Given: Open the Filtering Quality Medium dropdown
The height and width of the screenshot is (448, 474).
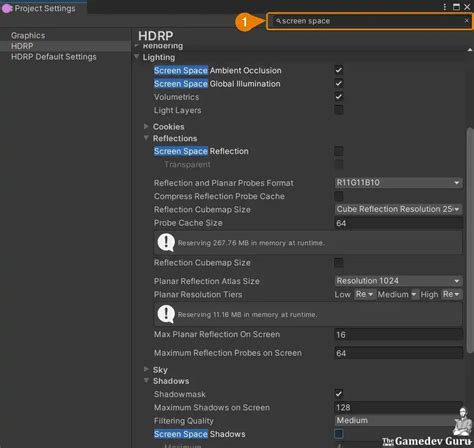Looking at the screenshot, I should pos(398,420).
